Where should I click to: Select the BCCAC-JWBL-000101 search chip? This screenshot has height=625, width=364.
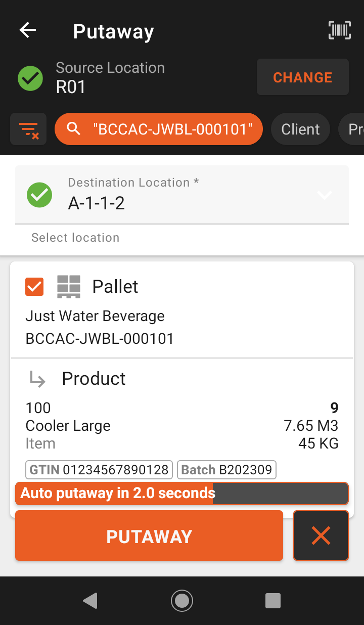[x=159, y=129]
